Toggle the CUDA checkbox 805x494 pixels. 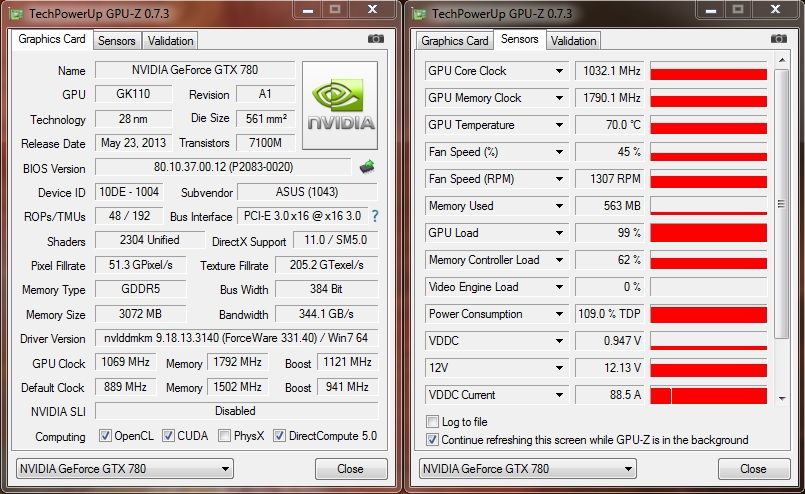tap(169, 436)
